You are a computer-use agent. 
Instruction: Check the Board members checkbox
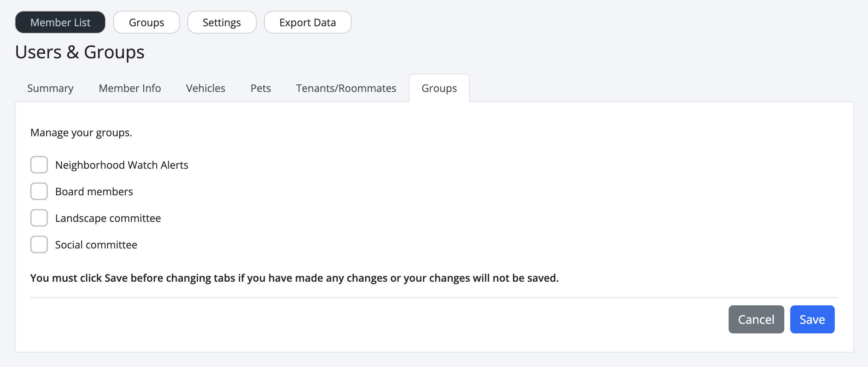pos(39,191)
